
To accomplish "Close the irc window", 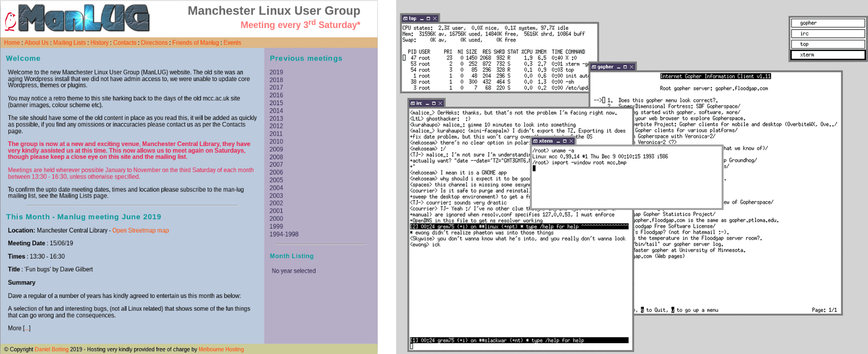I will [440, 103].
